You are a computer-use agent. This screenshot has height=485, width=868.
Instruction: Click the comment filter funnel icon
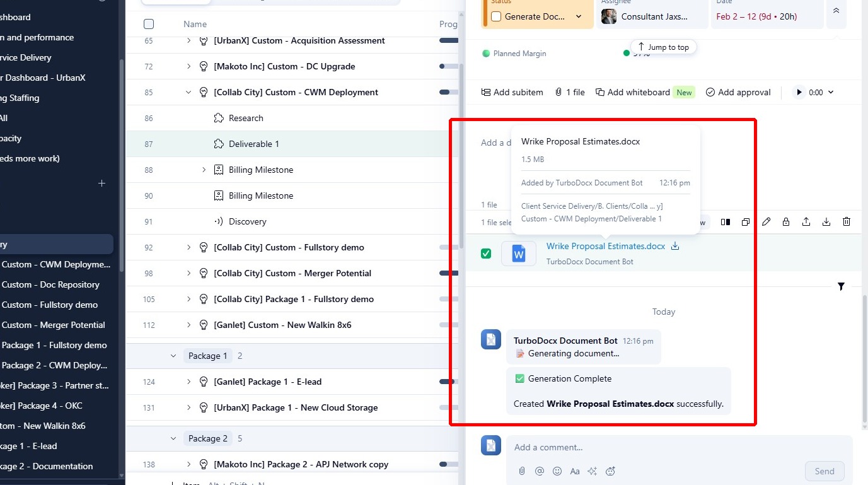click(x=841, y=286)
